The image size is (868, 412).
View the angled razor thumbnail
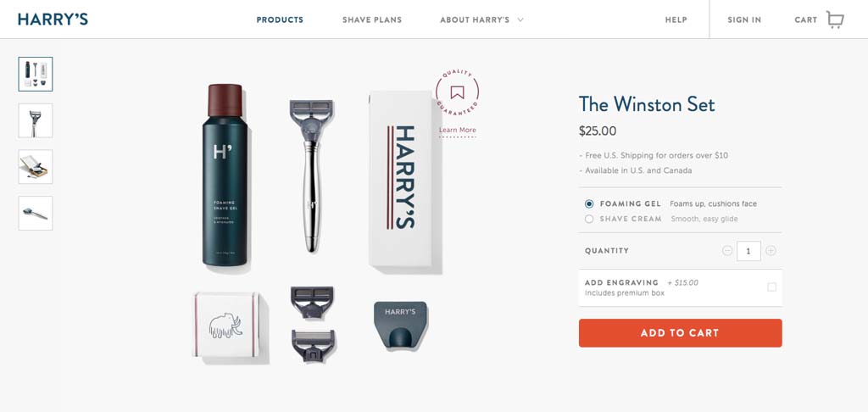(x=36, y=213)
